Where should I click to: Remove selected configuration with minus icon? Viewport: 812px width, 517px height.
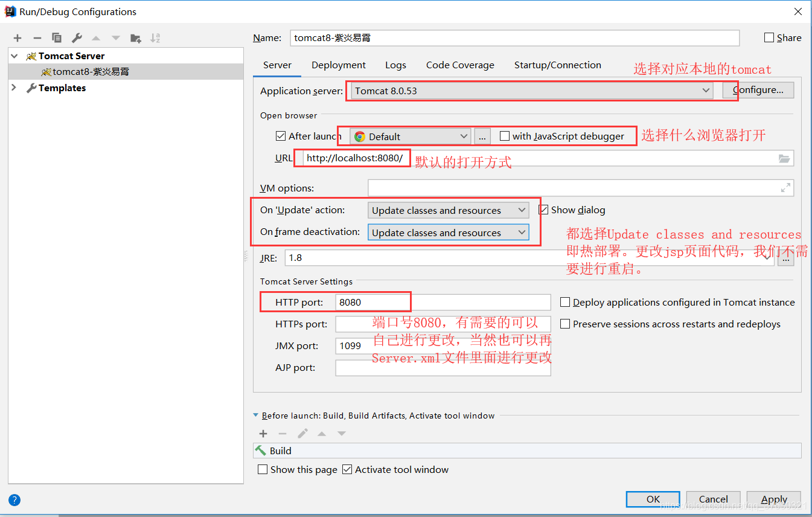(x=37, y=38)
